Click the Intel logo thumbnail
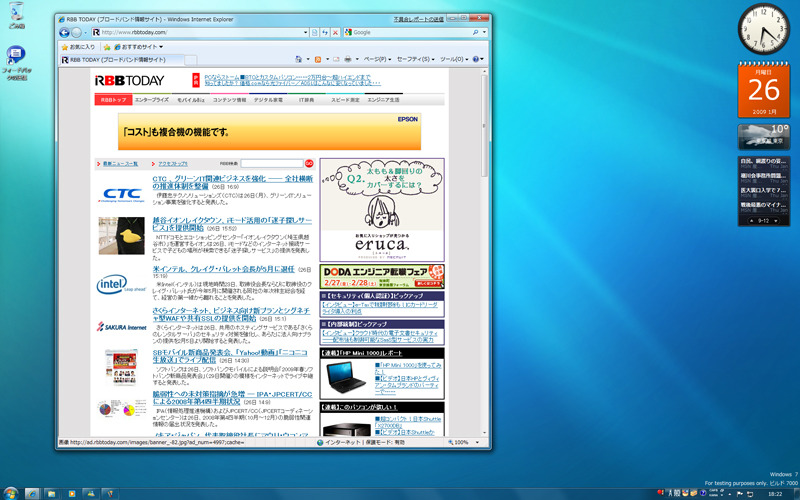 (x=121, y=285)
